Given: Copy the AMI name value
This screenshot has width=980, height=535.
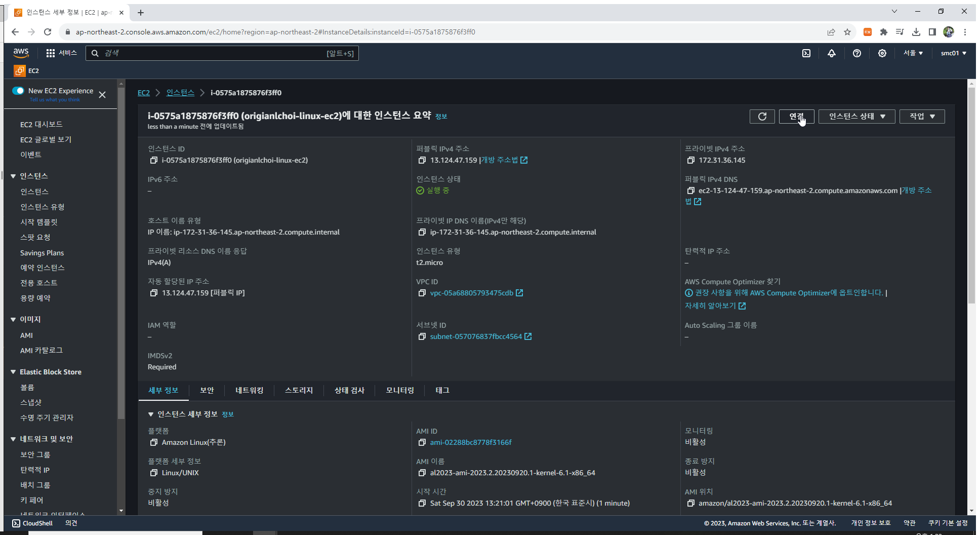Looking at the screenshot, I should 422,473.
